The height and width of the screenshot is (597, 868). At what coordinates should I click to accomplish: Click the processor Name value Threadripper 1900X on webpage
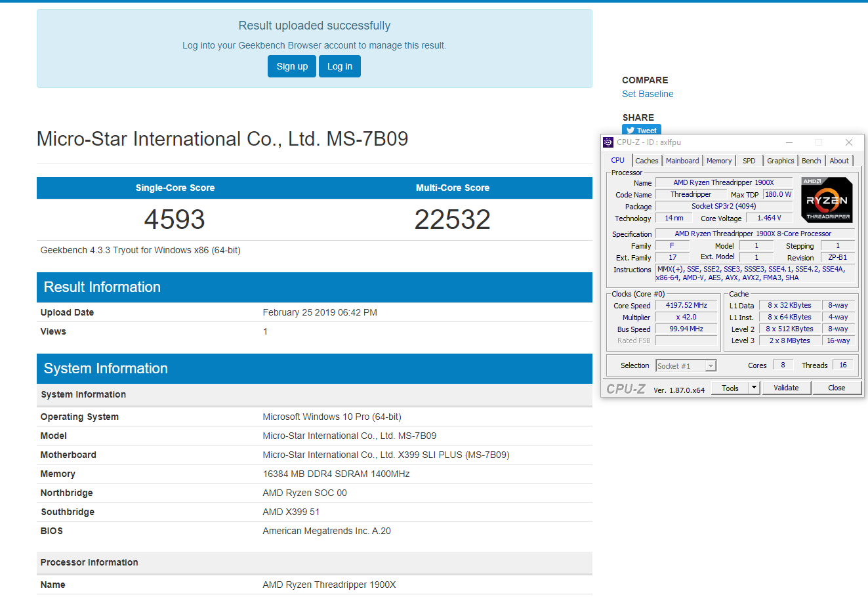pos(329,585)
